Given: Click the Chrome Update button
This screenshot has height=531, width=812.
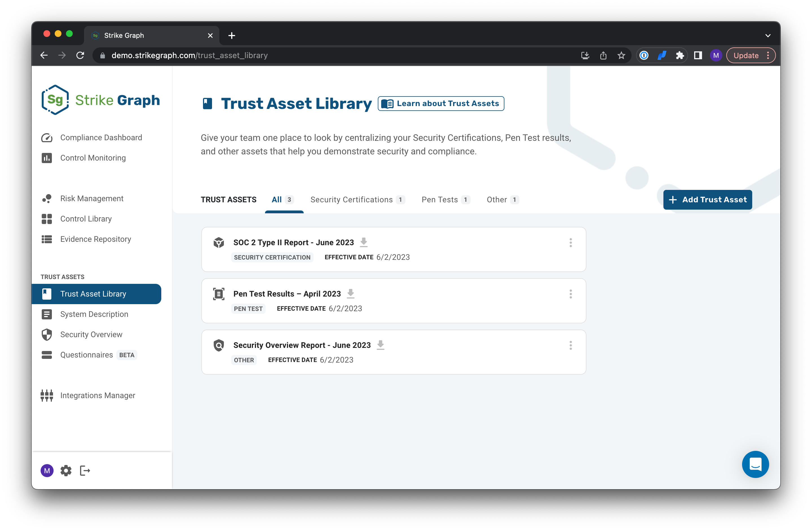Looking at the screenshot, I should [x=751, y=55].
